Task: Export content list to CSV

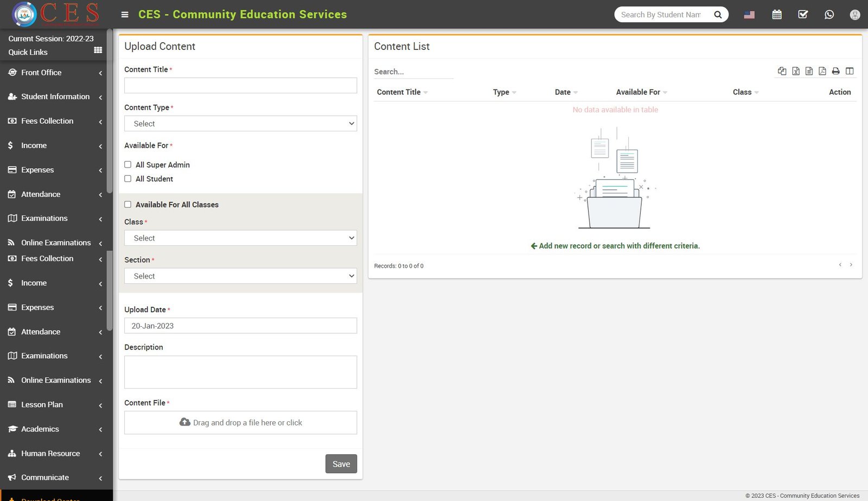Action: click(x=809, y=71)
